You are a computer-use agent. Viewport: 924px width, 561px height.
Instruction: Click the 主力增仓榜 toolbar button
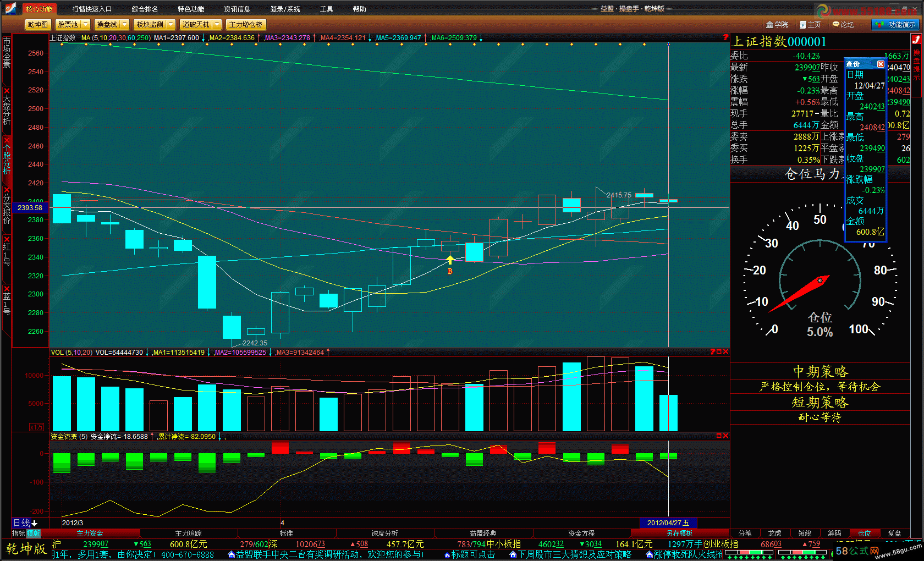[245, 25]
